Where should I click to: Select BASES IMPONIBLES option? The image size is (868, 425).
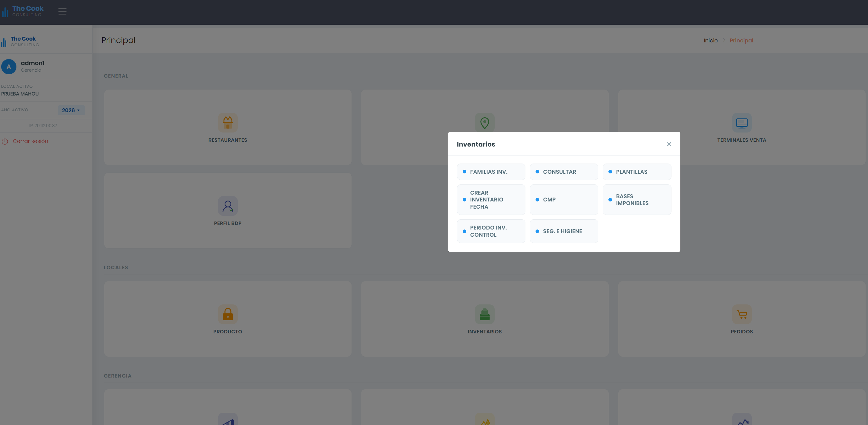click(637, 200)
